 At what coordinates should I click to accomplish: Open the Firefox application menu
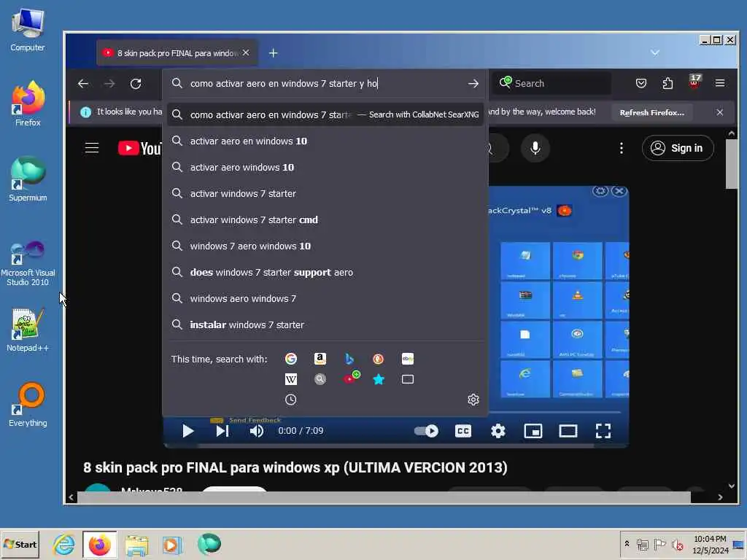click(x=720, y=83)
